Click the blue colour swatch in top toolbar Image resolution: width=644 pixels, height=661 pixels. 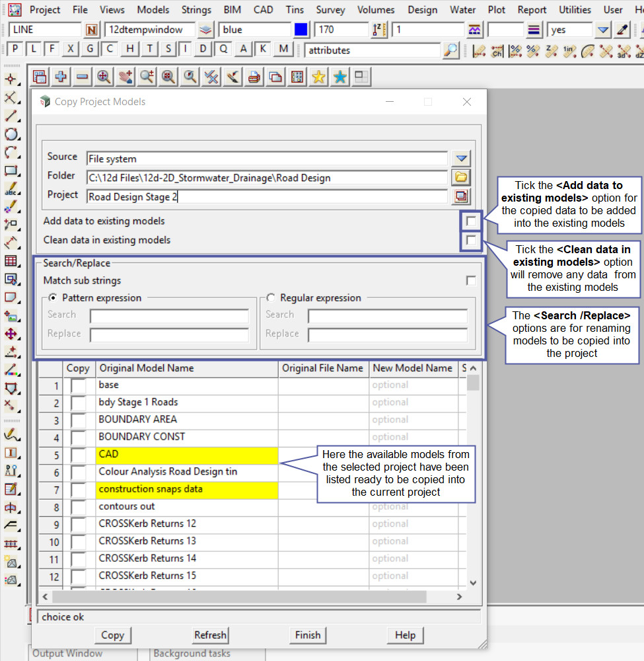[301, 30]
